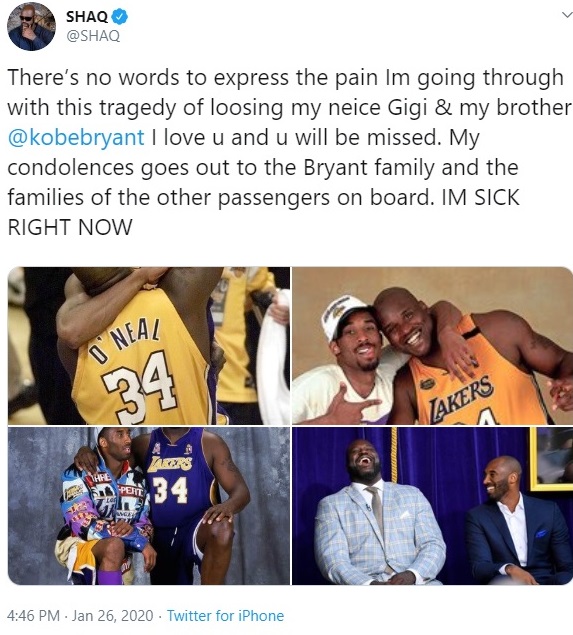
Task: Open the photo showing O'NEAL 34 jersey back
Action: (x=149, y=345)
